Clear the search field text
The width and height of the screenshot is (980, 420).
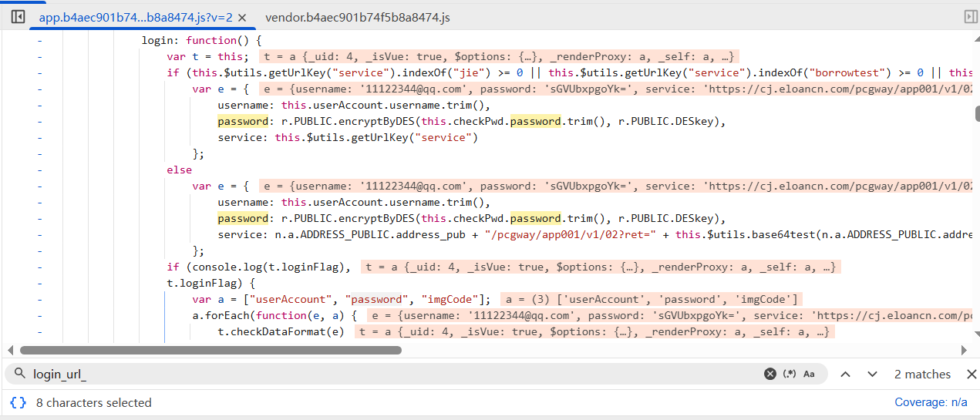click(x=770, y=374)
